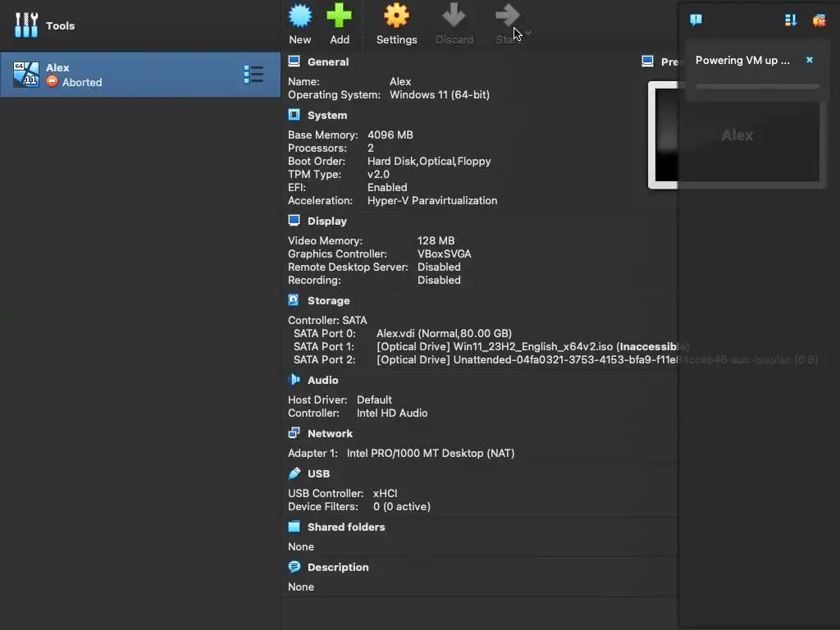
Task: Click the VBoxSVGA graphics controller value
Action: click(444, 254)
